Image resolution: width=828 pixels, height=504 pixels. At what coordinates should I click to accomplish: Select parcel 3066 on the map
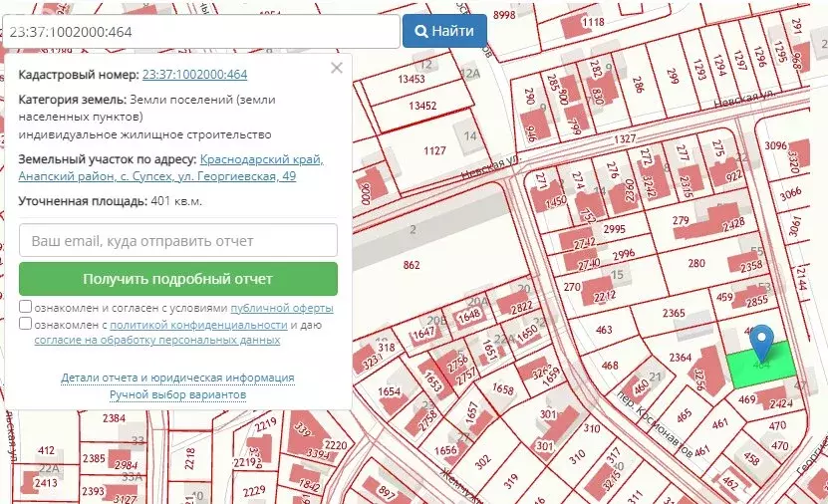[x=790, y=194]
